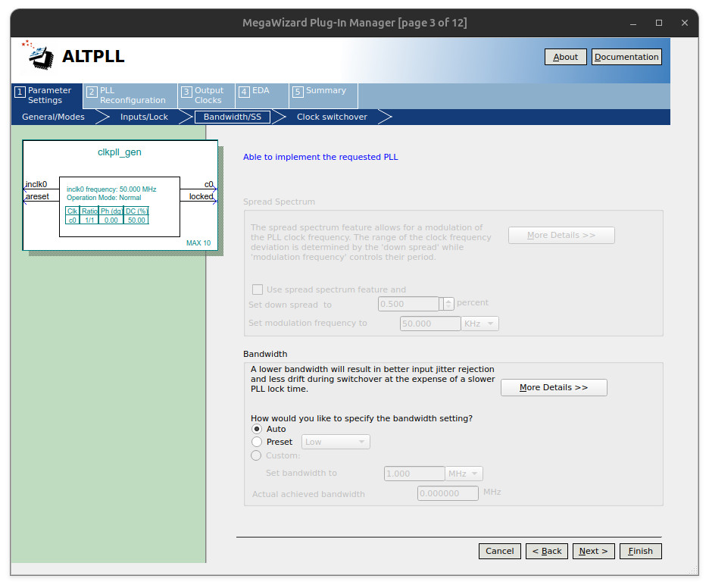Go to the EDA tab
The width and height of the screenshot is (709, 588).
pos(260,91)
